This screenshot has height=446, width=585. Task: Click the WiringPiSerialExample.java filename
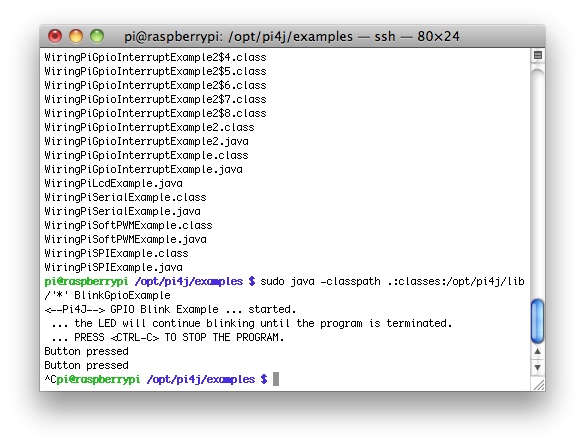122,211
